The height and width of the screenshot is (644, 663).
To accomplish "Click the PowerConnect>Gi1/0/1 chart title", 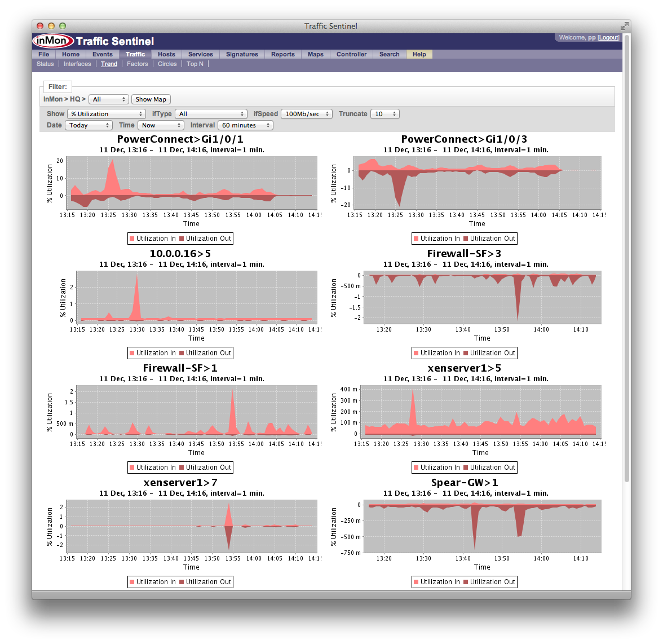I will click(x=180, y=139).
